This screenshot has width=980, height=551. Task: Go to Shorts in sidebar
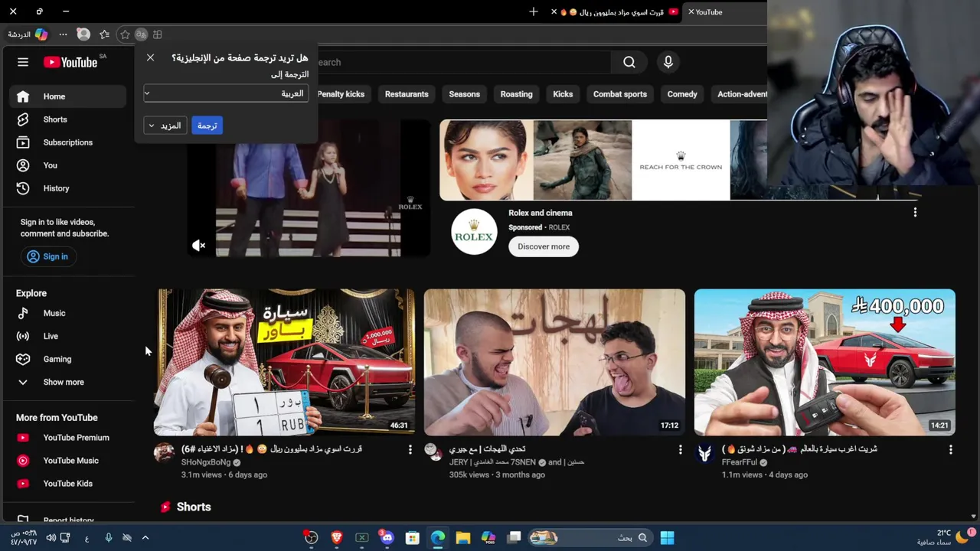coord(67,119)
